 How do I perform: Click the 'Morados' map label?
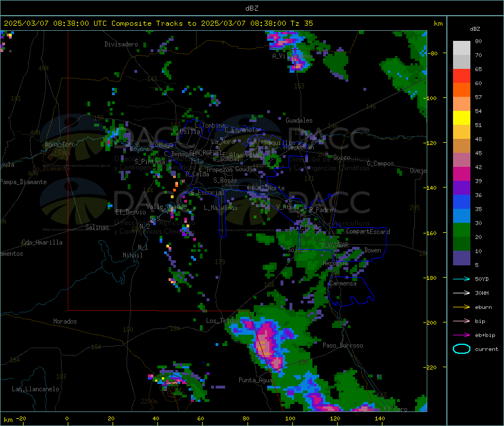tap(65, 321)
